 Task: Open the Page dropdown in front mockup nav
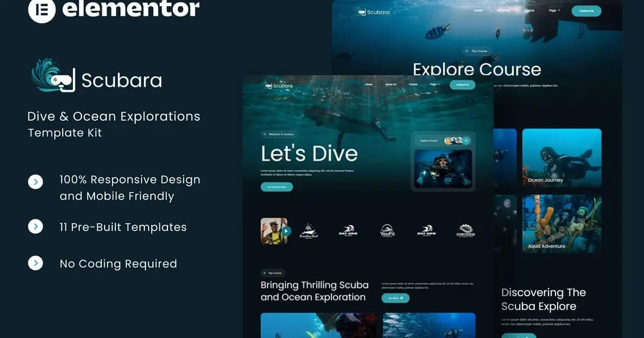435,84
